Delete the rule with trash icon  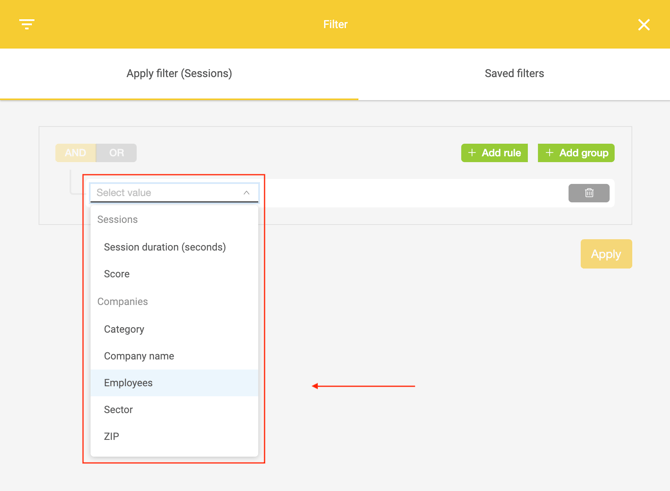pos(589,193)
